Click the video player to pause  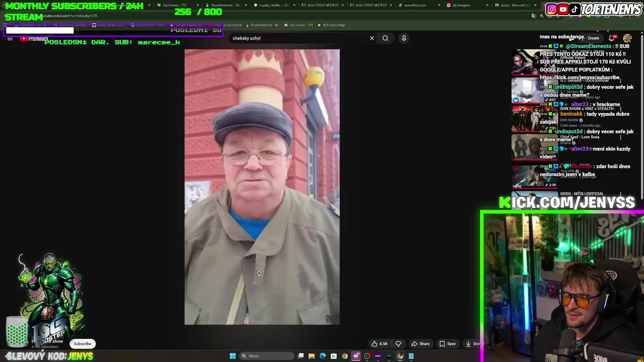tap(262, 187)
